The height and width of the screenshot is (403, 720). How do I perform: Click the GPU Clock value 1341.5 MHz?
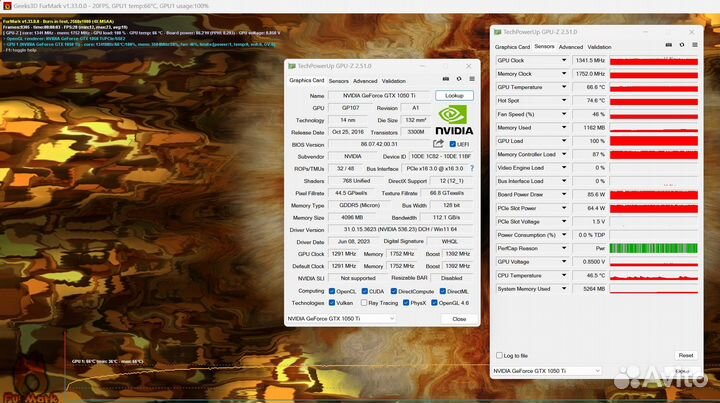coord(590,60)
